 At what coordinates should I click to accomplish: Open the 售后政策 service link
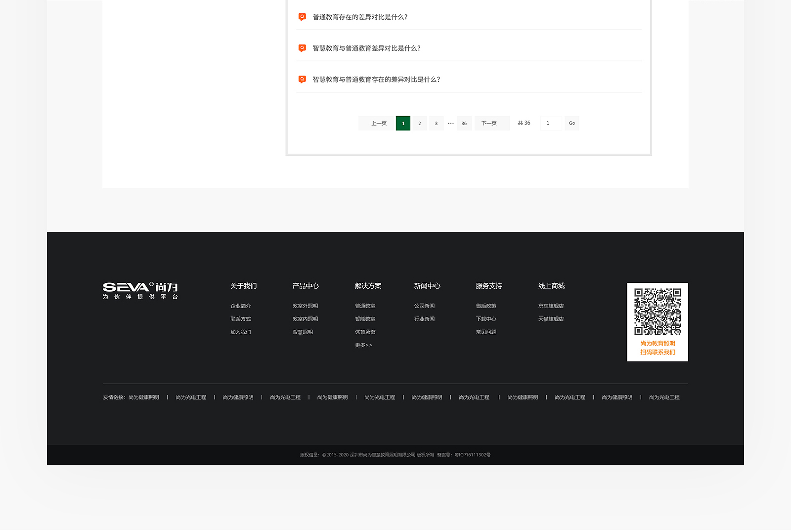pyautogui.click(x=486, y=306)
